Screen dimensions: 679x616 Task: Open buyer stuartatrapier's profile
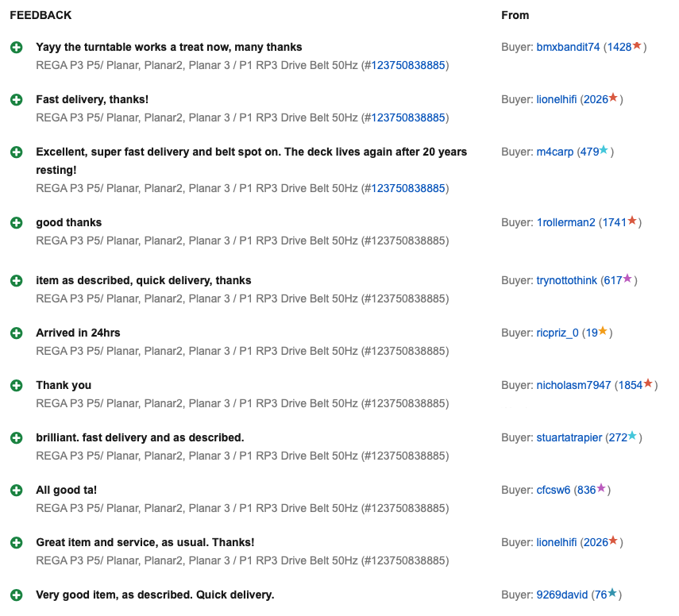tap(569, 437)
